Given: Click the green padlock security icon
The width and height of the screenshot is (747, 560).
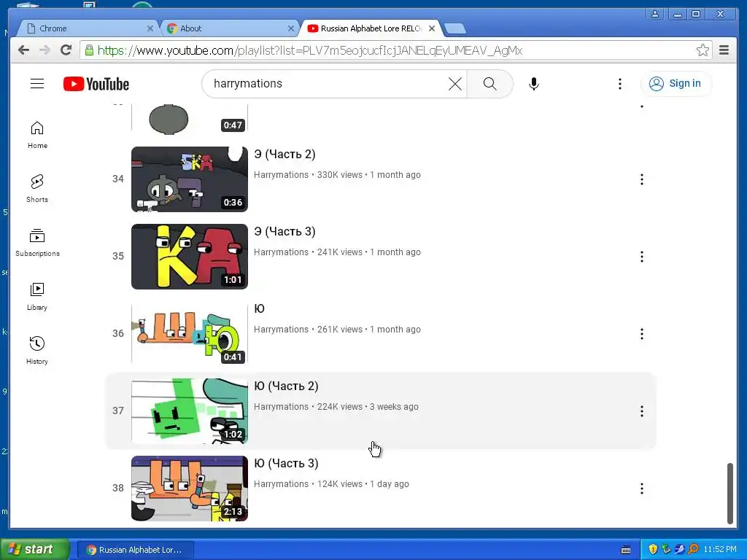Looking at the screenshot, I should 89,50.
